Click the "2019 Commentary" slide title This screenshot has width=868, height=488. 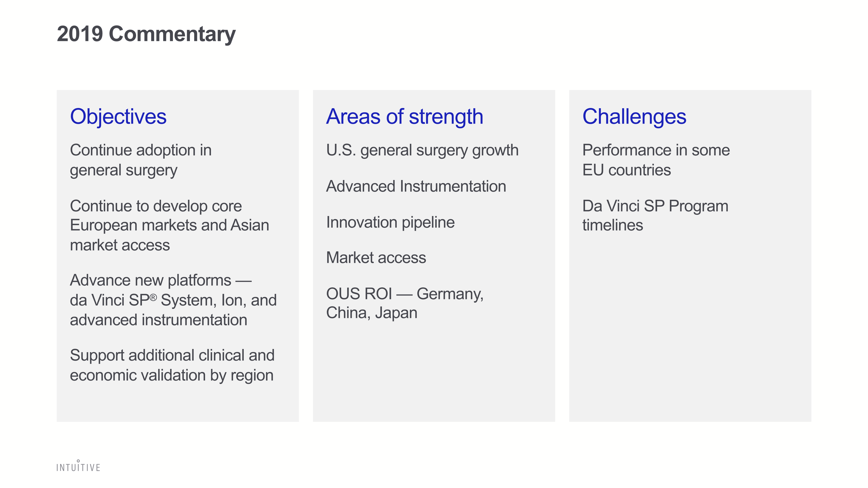[x=146, y=34]
